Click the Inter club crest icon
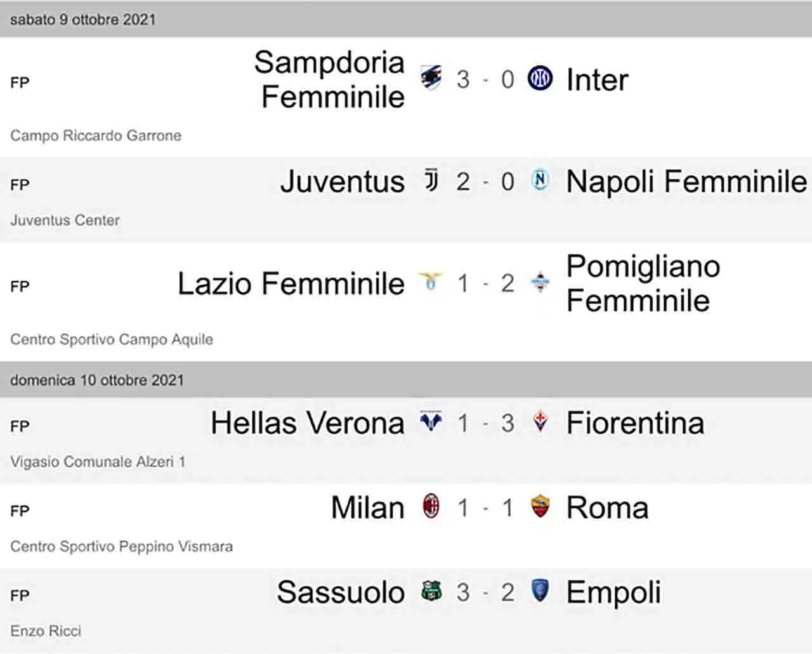Image resolution: width=812 pixels, height=654 pixels. coord(540,78)
